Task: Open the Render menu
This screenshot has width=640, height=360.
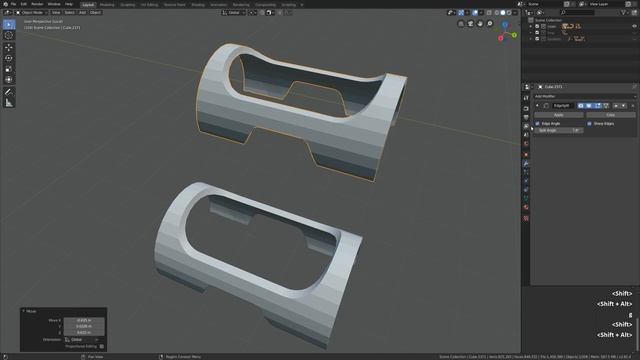Action: coord(37,4)
